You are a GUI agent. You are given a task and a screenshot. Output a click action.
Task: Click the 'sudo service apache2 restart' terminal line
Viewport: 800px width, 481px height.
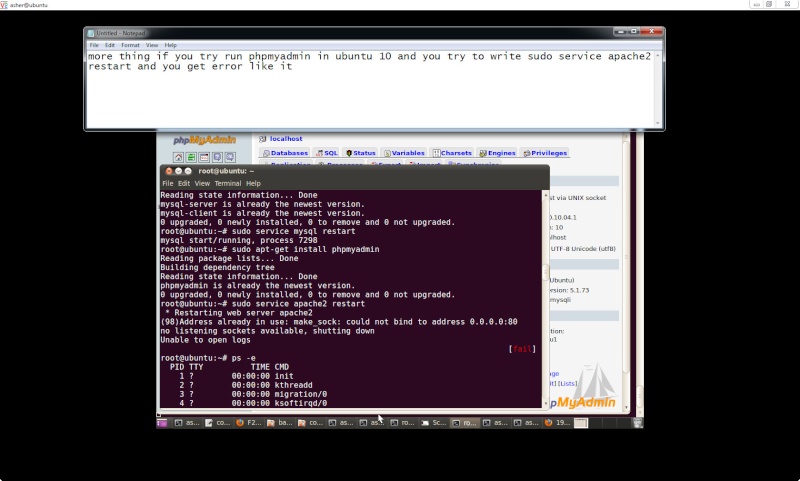pyautogui.click(x=298, y=303)
